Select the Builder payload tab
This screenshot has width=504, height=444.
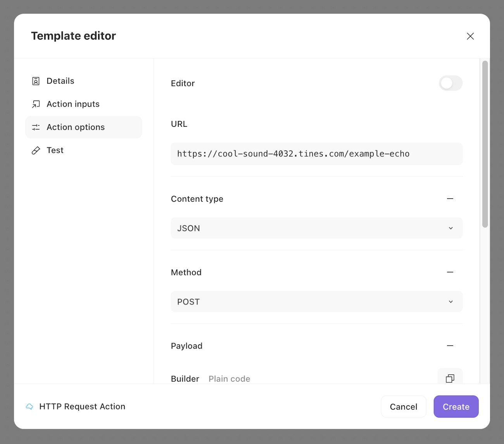(x=185, y=379)
